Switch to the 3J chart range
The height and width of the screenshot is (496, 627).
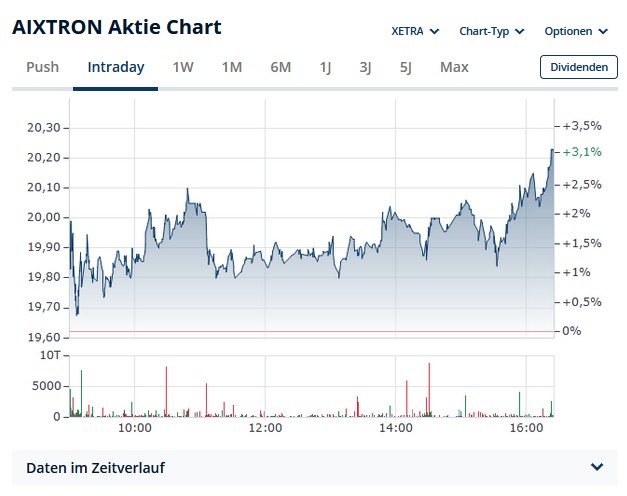(x=366, y=67)
